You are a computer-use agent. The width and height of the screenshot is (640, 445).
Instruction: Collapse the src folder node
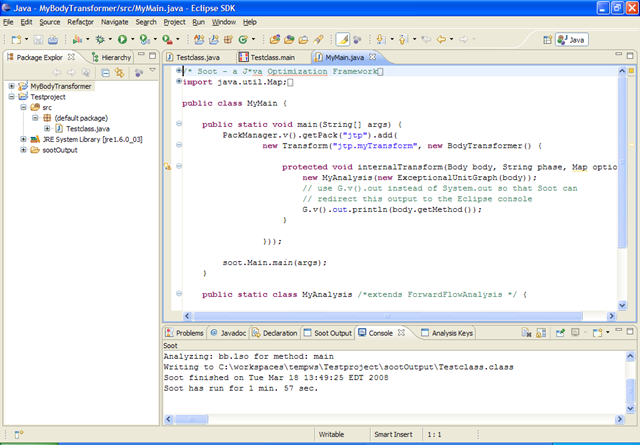23,107
